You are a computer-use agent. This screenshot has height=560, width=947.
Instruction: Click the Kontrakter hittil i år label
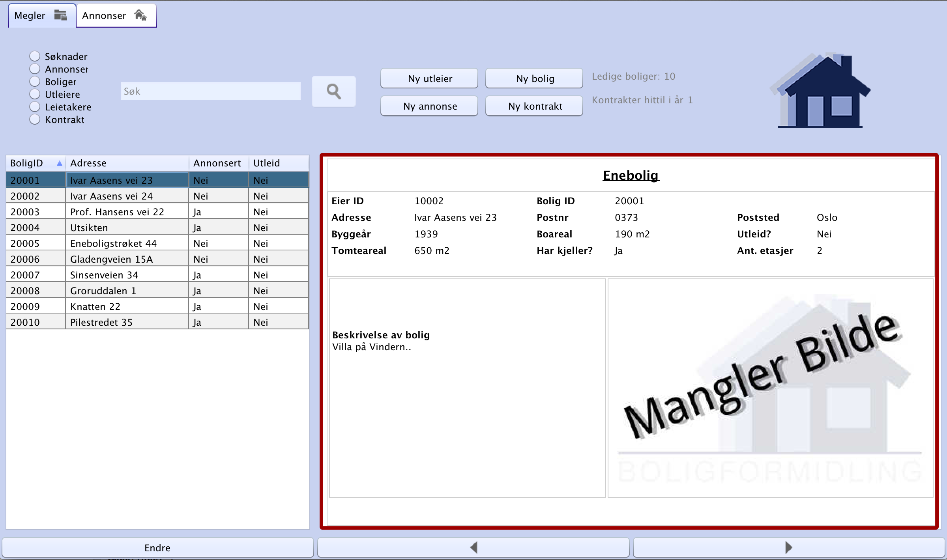[642, 100]
